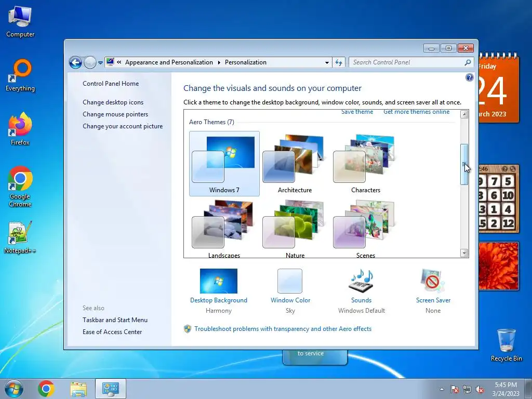
Task: Select the Nature theme
Action: tap(295, 229)
